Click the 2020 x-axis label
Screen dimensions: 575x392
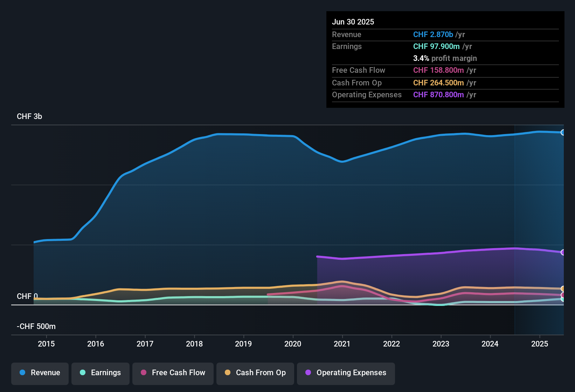click(293, 344)
